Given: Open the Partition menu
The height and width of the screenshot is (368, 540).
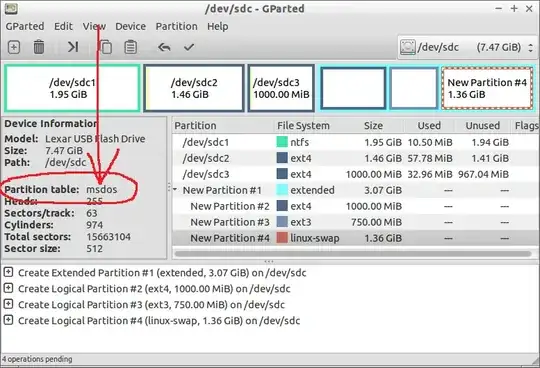Looking at the screenshot, I should (176, 27).
